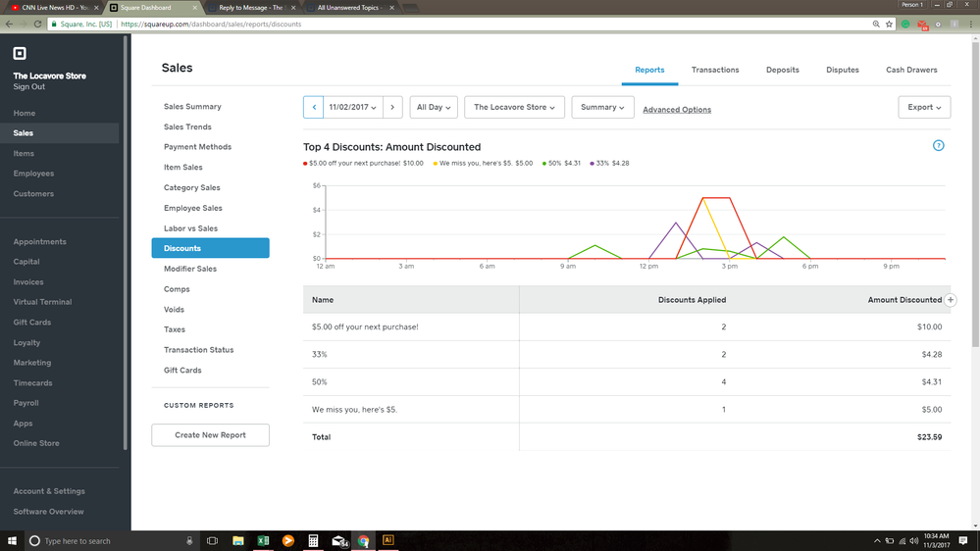Click the help question mark icon

coord(938,146)
